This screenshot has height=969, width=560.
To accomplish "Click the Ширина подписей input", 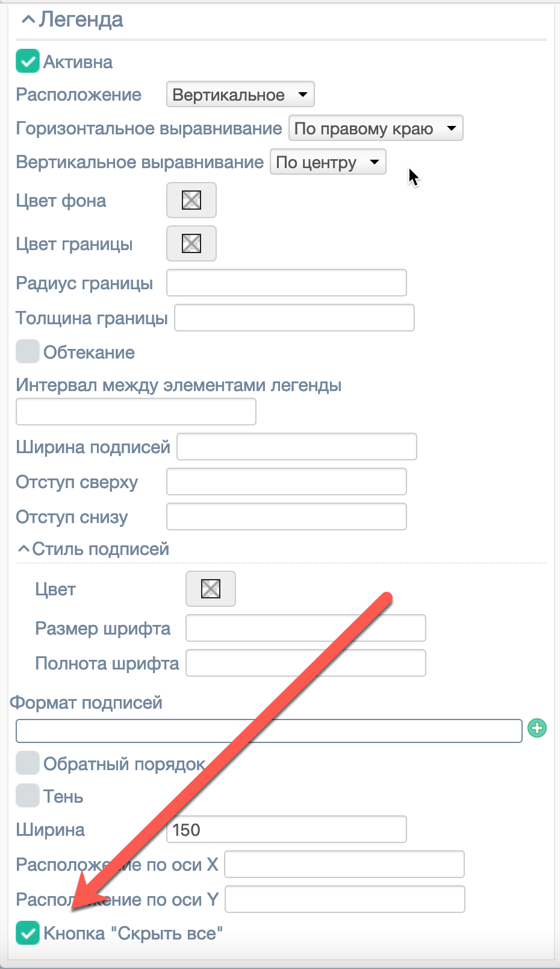I will pyautogui.click(x=297, y=447).
